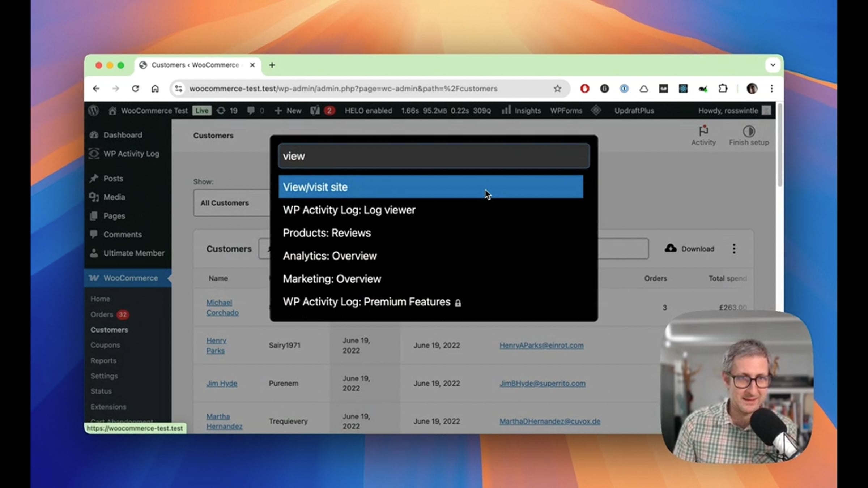Reload the page with the refresh icon
Image resolution: width=868 pixels, height=488 pixels.
(x=135, y=89)
